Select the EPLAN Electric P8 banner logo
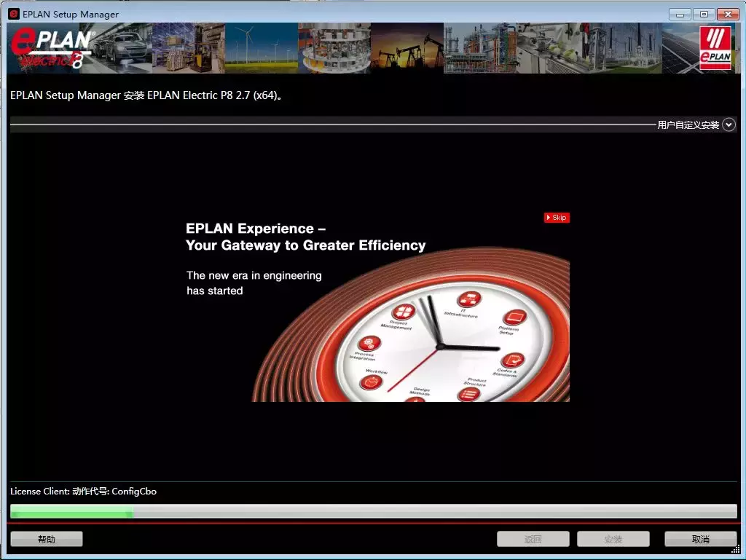Screen dimensions: 746x560 47,47
